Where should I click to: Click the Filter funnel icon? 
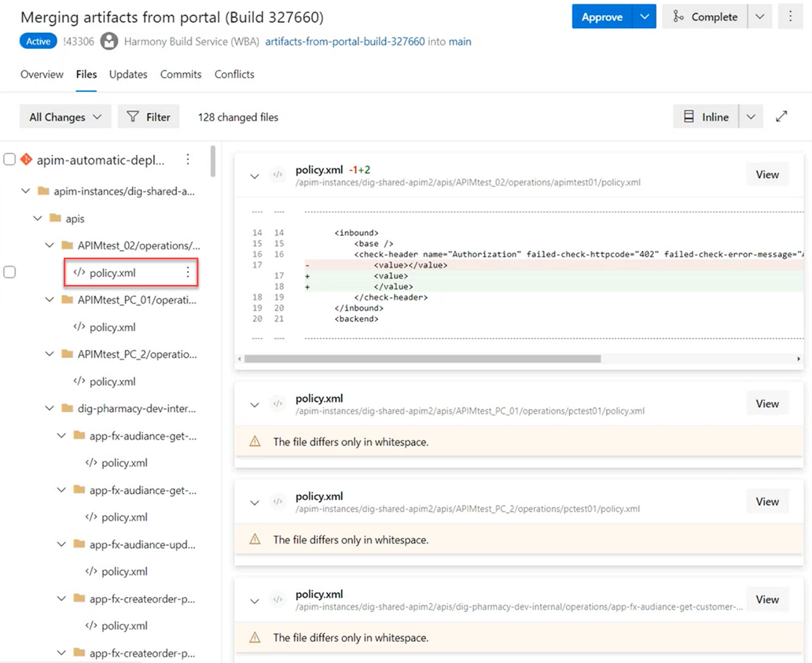133,117
